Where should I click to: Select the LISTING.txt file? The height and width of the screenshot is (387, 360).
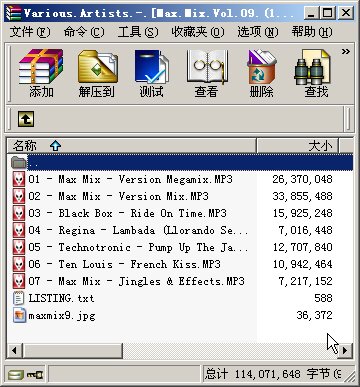(x=180, y=298)
